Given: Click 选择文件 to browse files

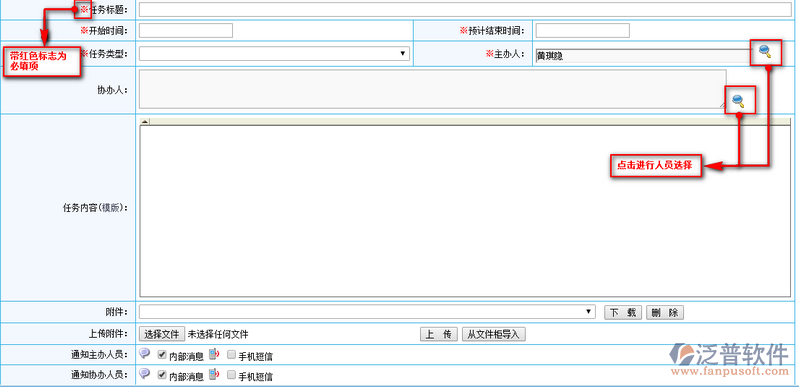Looking at the screenshot, I should (x=162, y=334).
